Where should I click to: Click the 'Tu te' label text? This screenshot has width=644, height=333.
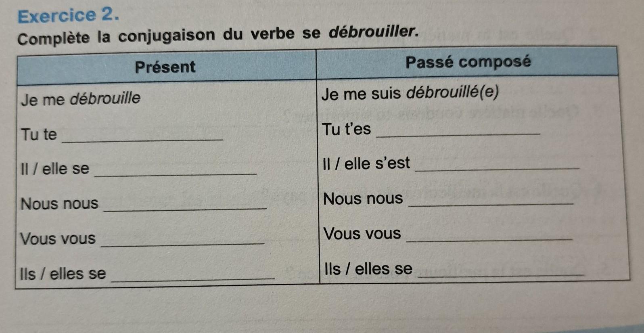39,134
